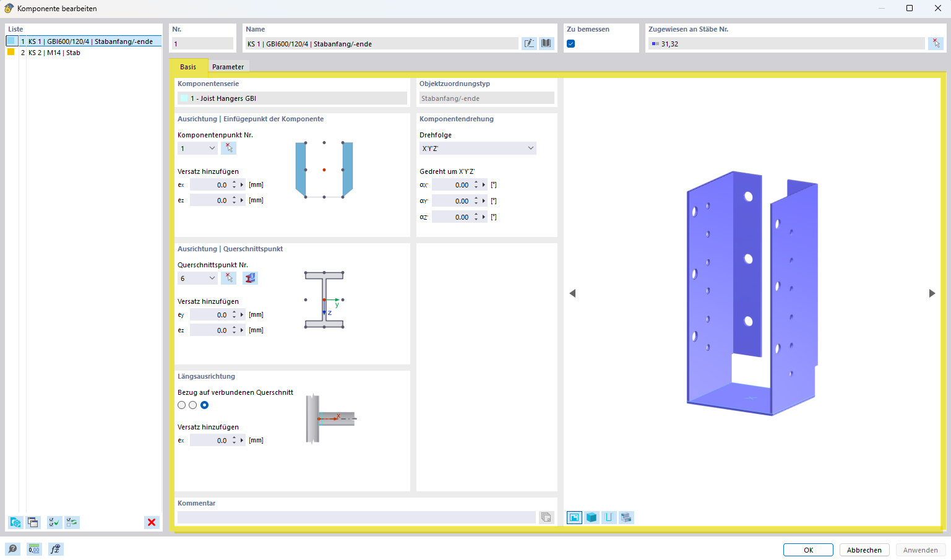This screenshot has width=951, height=560.
Task: Click the last preview view icon with beam
Action: pos(626,517)
